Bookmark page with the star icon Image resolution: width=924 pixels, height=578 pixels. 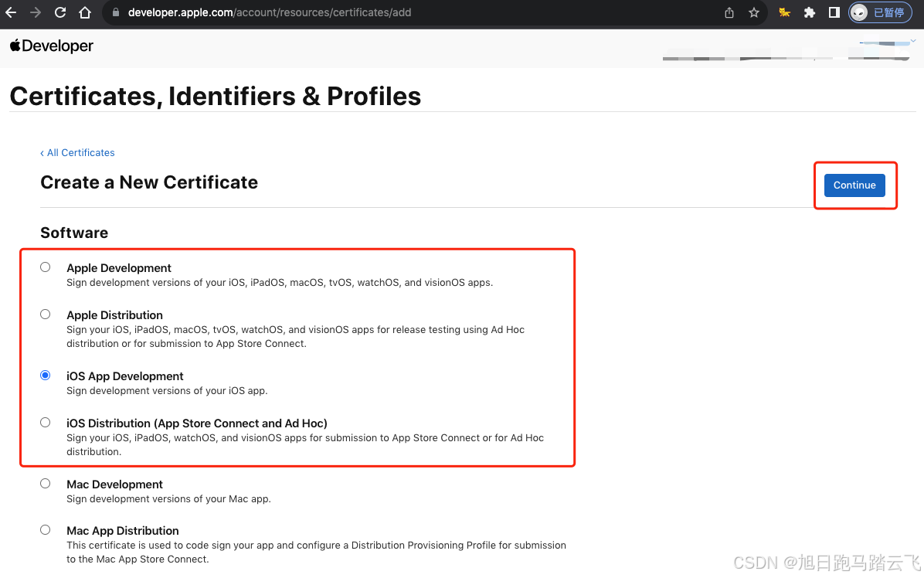tap(754, 12)
